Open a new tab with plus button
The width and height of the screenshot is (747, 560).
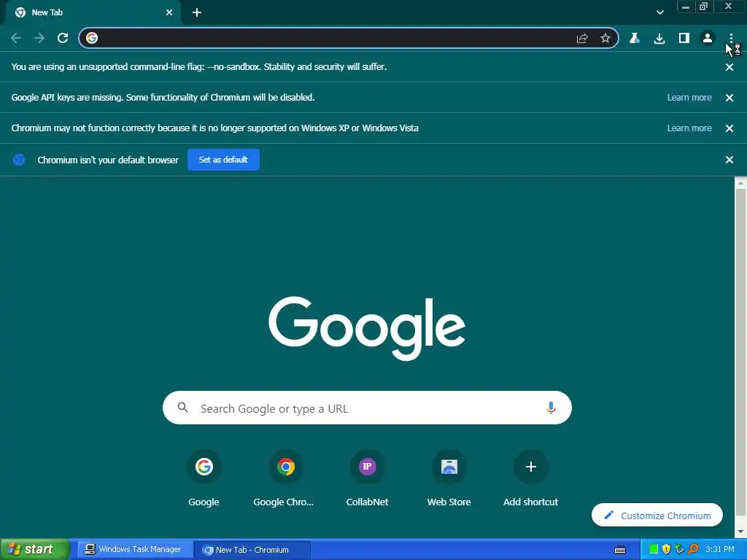click(x=197, y=12)
